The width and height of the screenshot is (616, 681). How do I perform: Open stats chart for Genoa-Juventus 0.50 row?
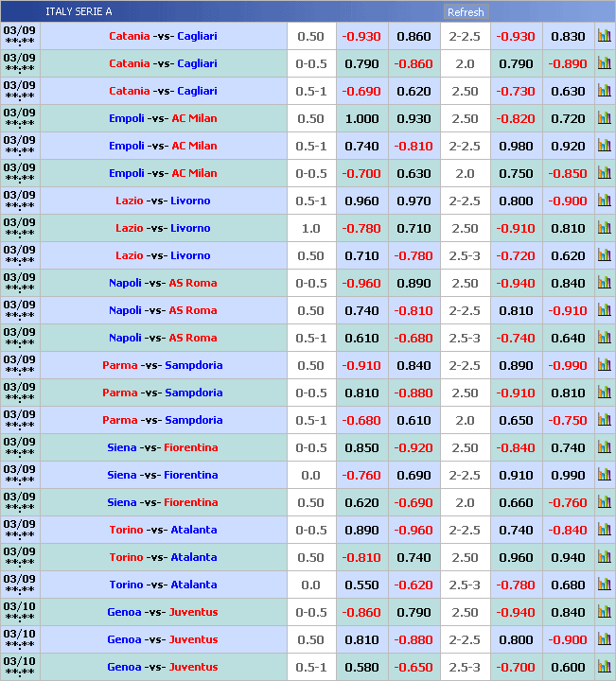[x=605, y=638]
